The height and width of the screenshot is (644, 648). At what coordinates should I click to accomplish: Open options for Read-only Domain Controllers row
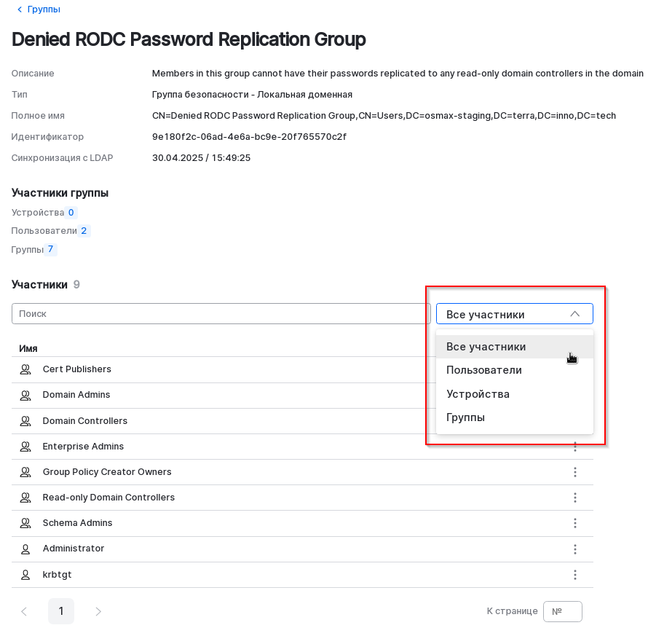575,498
